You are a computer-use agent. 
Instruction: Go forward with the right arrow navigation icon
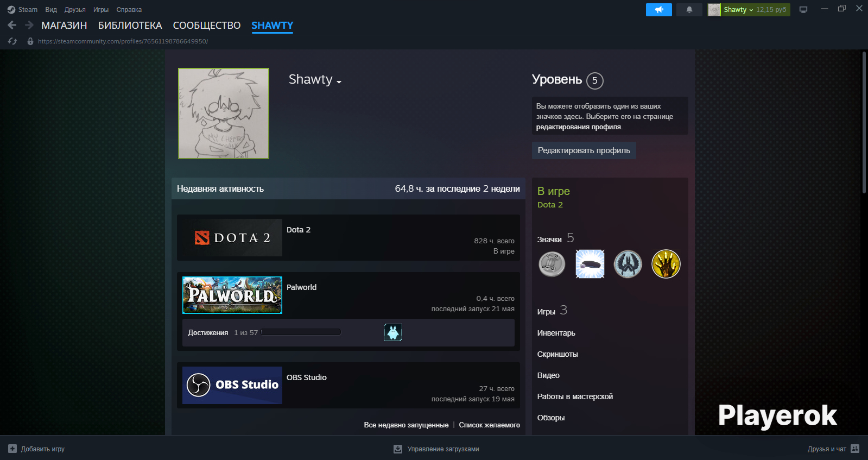(29, 25)
